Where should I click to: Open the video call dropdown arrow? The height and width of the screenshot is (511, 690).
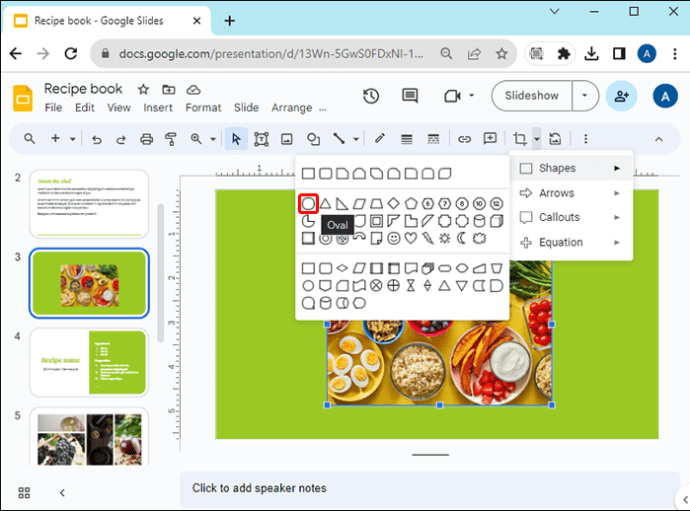click(x=471, y=96)
